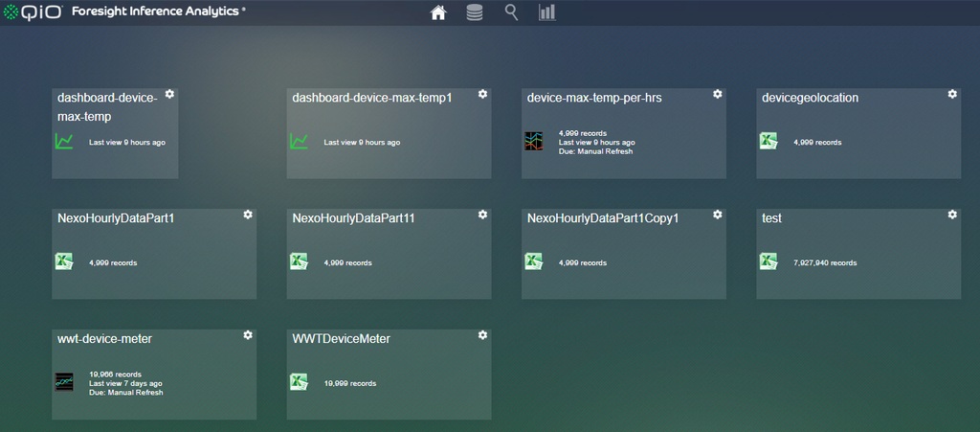Click 'Due: Manual Refresh' on device-max-temp-per-hrs card
This screenshot has width=980, height=432.
click(595, 151)
